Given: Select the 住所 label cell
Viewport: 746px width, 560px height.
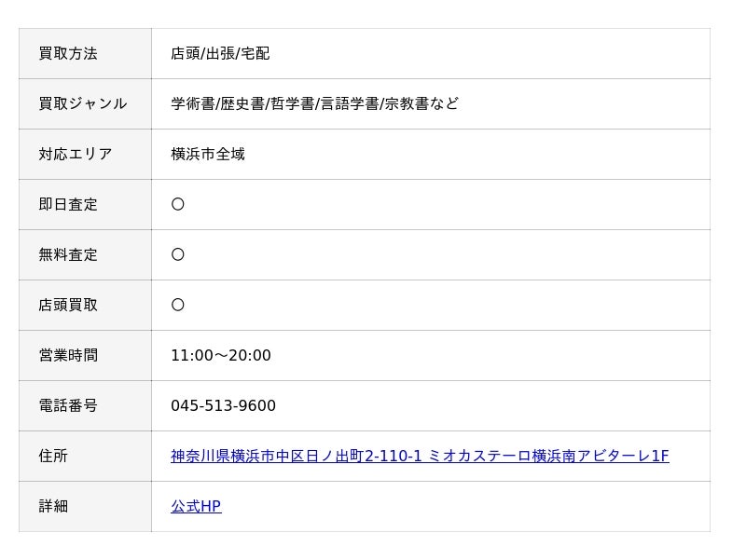Looking at the screenshot, I should pos(85,457).
